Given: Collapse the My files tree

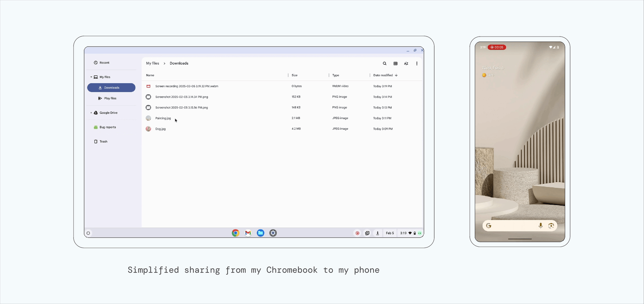Looking at the screenshot, I should (x=91, y=77).
